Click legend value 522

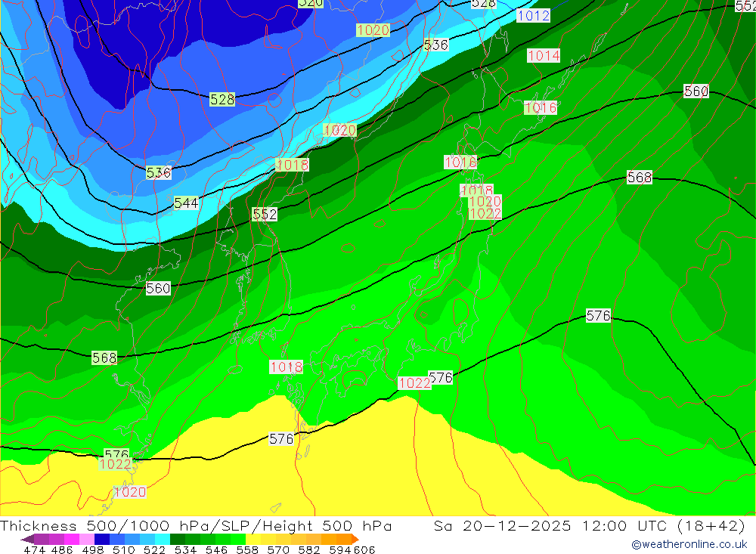click(x=154, y=549)
